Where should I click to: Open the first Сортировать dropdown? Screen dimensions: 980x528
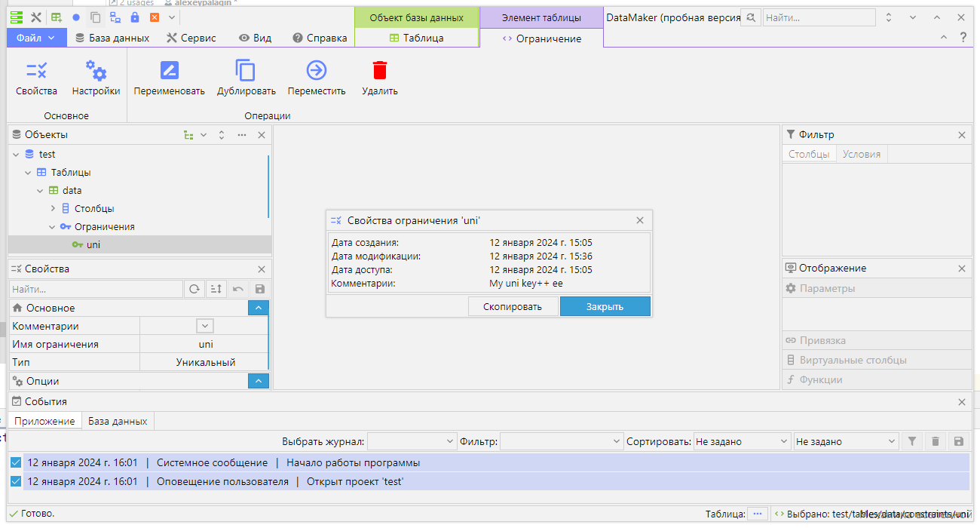pyautogui.click(x=742, y=441)
